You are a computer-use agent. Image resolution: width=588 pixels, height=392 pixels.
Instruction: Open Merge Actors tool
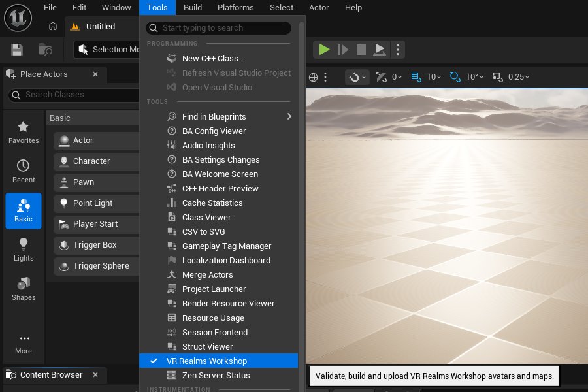(x=219, y=275)
